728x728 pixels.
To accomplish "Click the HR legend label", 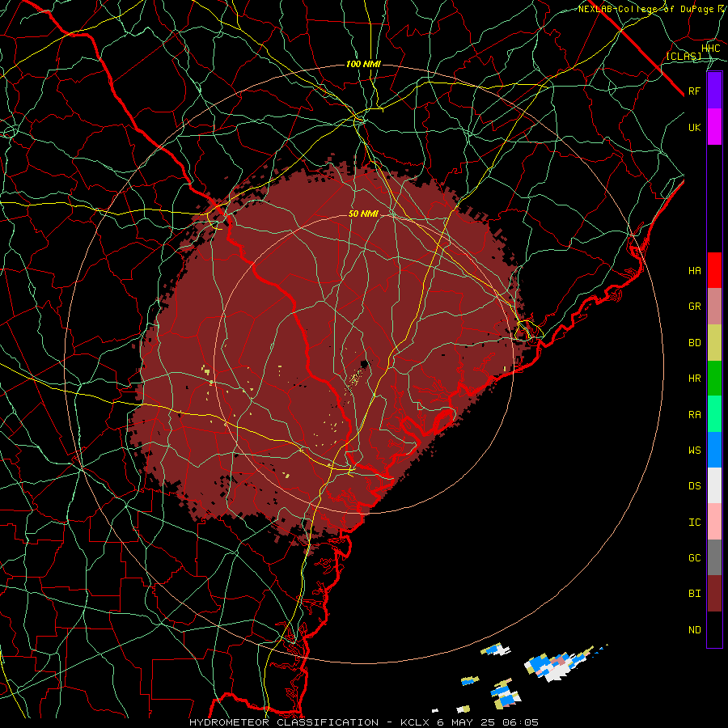I will tap(694, 379).
